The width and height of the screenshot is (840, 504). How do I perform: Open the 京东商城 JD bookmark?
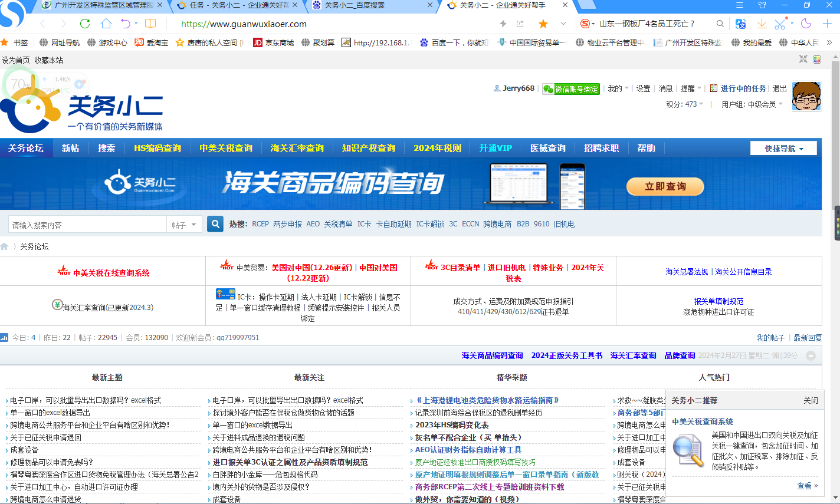[273, 42]
